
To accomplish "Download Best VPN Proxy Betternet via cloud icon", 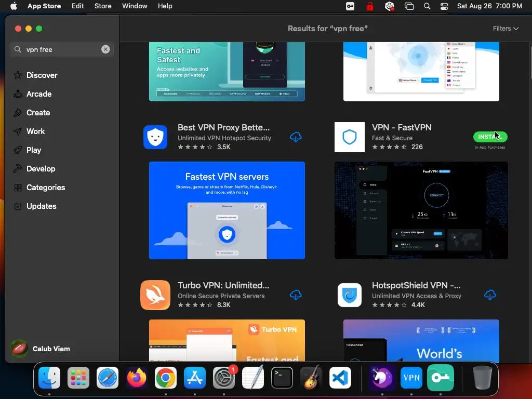I will [x=296, y=137].
